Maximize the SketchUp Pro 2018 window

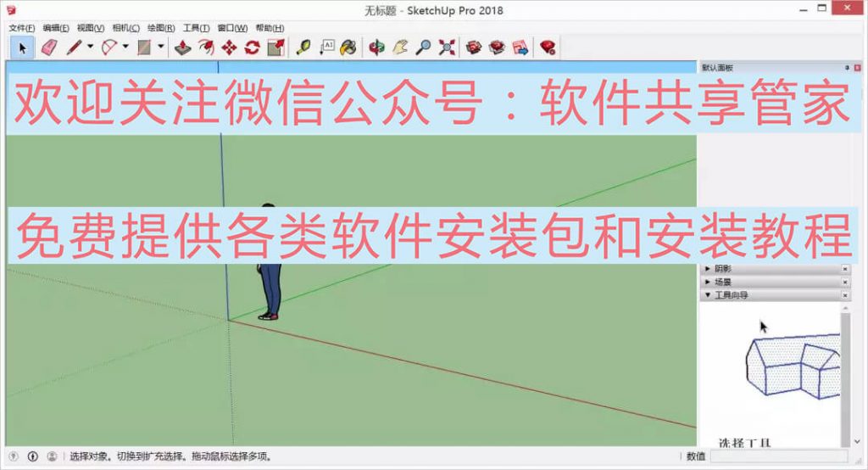tap(822, 8)
